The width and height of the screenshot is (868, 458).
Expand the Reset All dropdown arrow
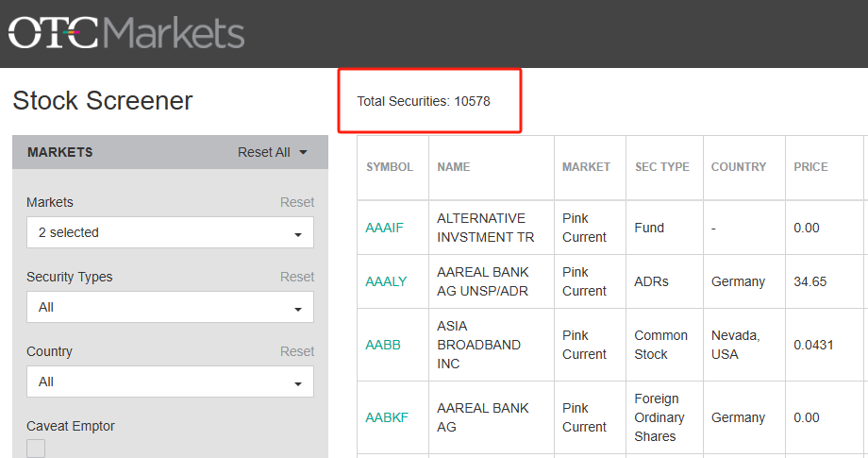point(303,153)
